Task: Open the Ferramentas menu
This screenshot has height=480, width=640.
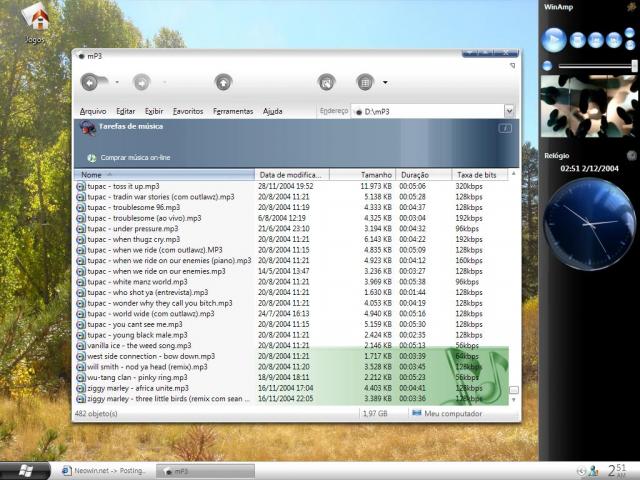Action: pyautogui.click(x=233, y=111)
